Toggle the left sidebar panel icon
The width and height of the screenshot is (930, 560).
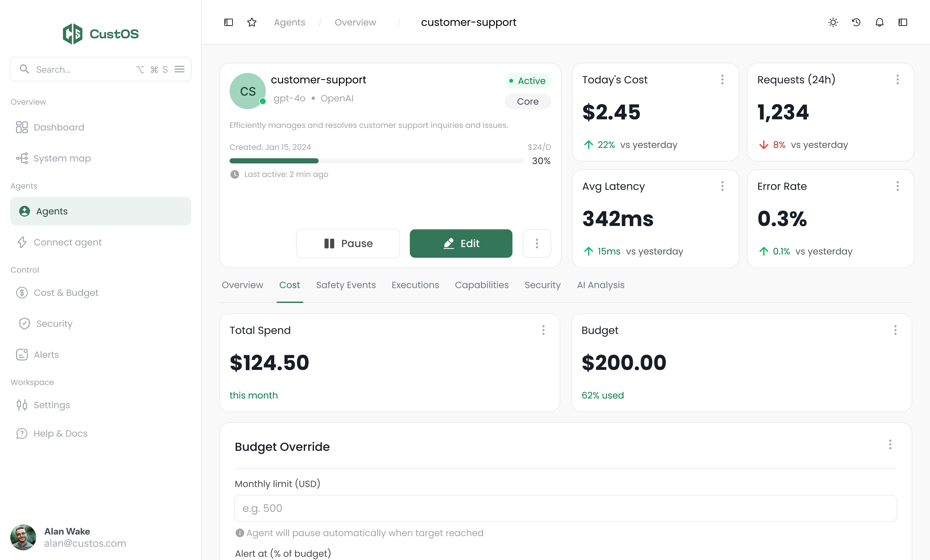tap(229, 22)
